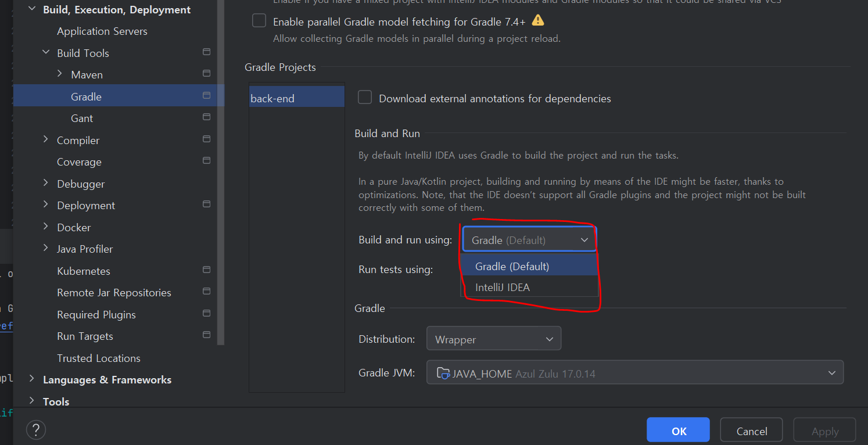Viewport: 868px width, 445px height.
Task: Choose IntelliJ IDEA from the dropdown list
Action: click(529, 287)
